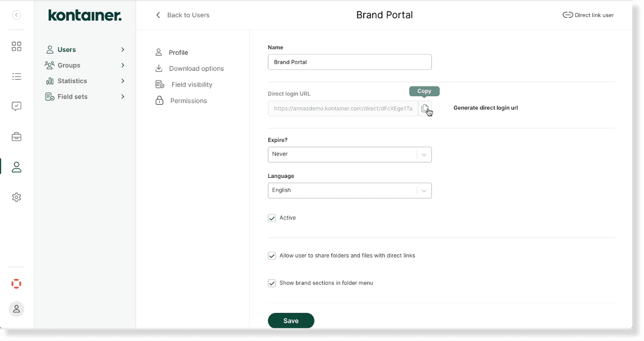This screenshot has height=341, width=644.
Task: Expand the Field sets submenu chevron
Action: tap(122, 97)
